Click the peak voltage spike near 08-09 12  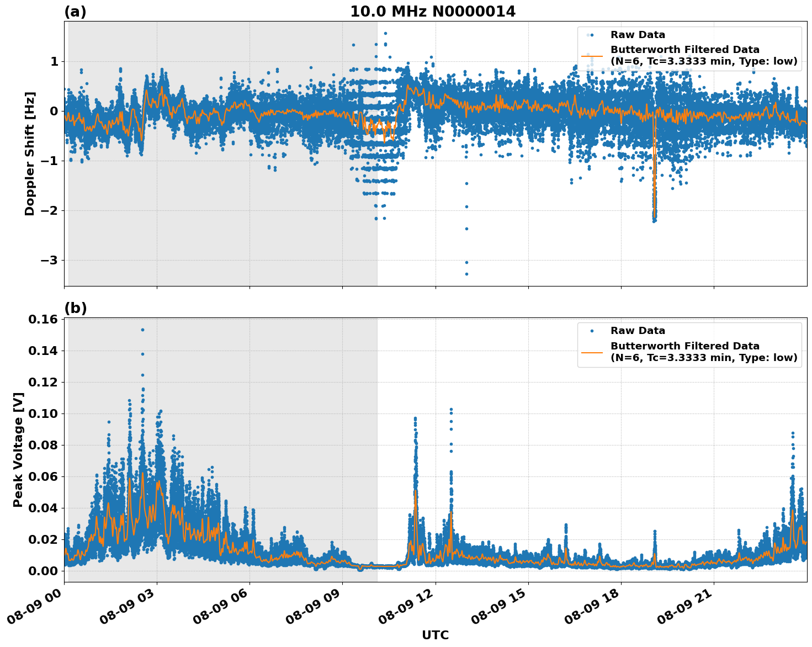[x=415, y=418]
